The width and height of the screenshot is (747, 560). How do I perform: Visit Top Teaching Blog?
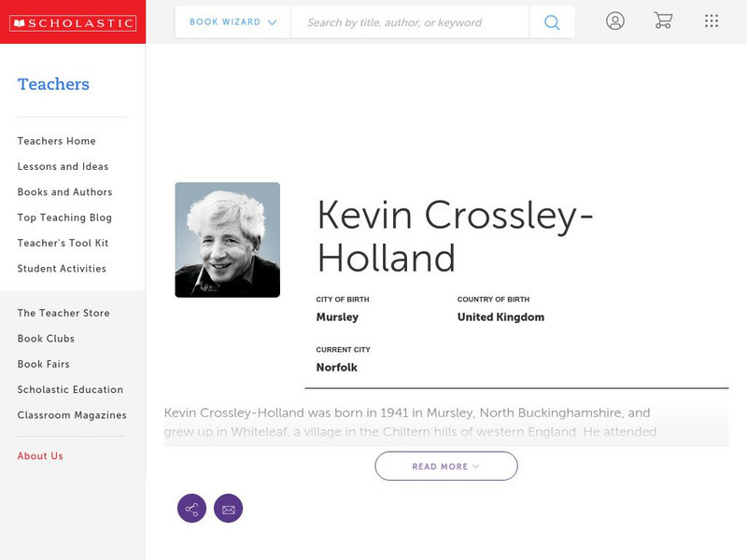(x=64, y=217)
